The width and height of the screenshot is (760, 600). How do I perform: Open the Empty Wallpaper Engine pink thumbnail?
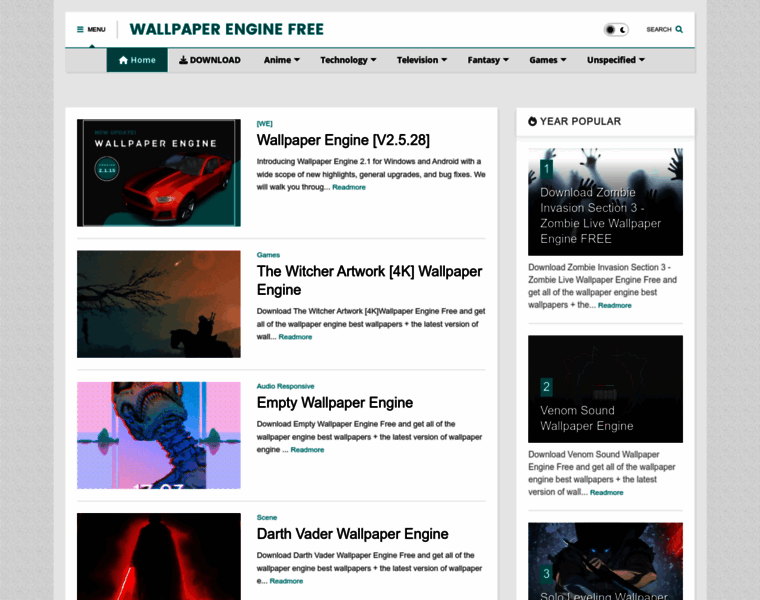(158, 435)
